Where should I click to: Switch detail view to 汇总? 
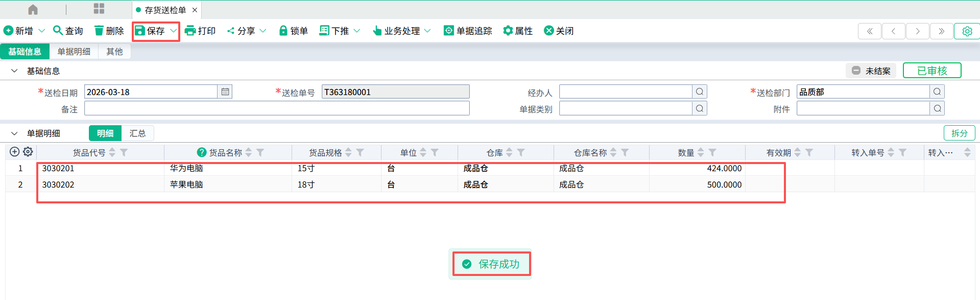[137, 133]
